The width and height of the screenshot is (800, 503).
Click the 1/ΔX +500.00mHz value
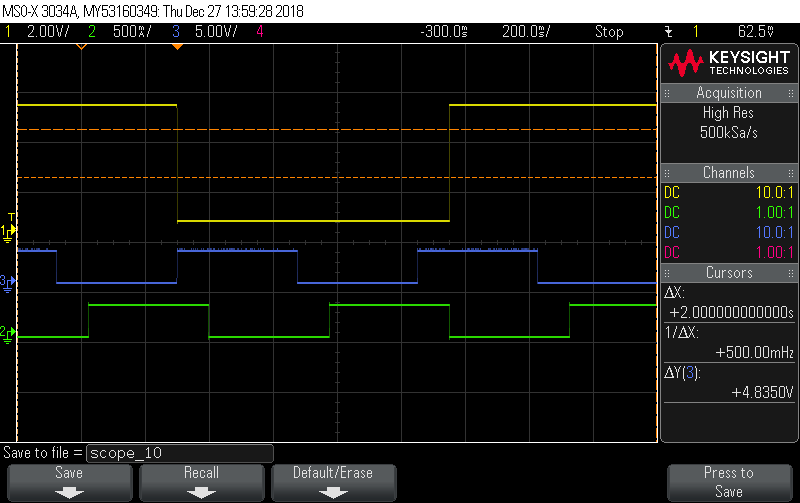[754, 353]
